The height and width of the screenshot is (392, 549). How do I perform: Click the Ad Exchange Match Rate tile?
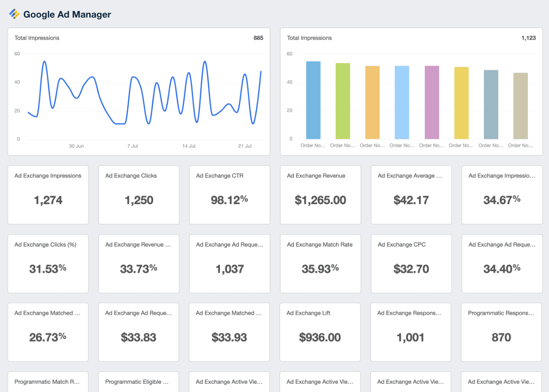(x=320, y=263)
